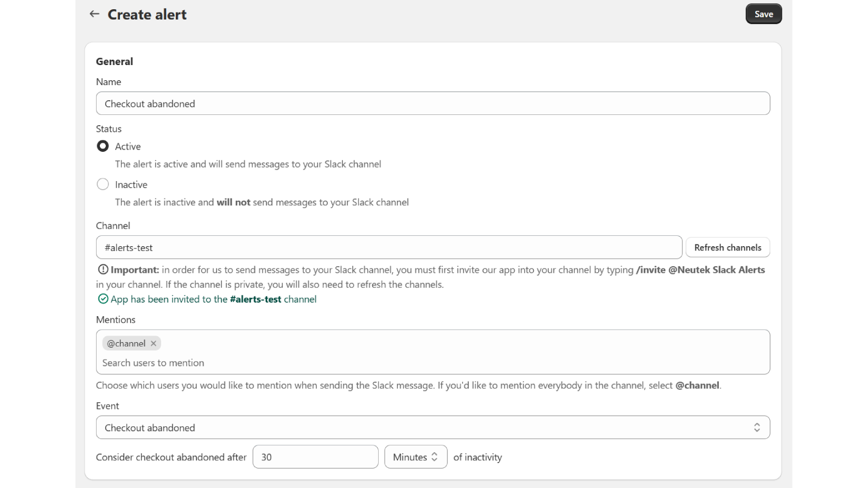Change the 30 inactivity value

click(315, 457)
